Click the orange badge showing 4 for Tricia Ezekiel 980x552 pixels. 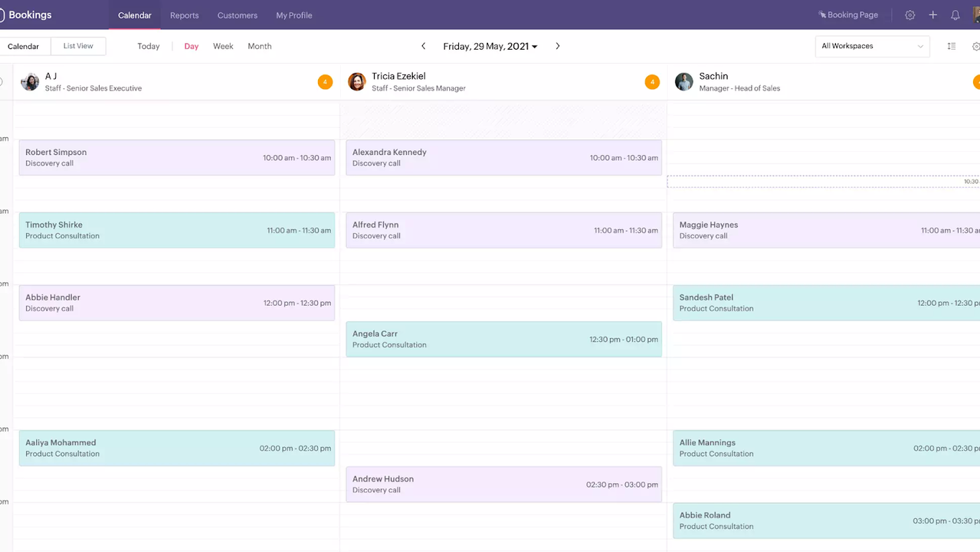pyautogui.click(x=652, y=81)
